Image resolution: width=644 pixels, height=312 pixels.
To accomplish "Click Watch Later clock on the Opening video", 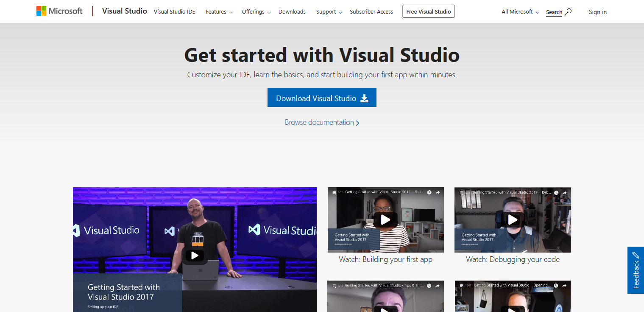I will click(556, 286).
